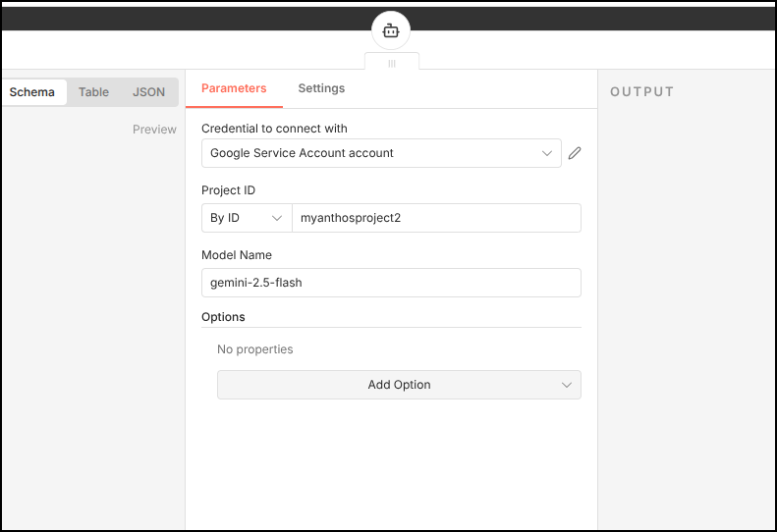777x532 pixels.
Task: Click the Options section heading
Action: point(223,317)
